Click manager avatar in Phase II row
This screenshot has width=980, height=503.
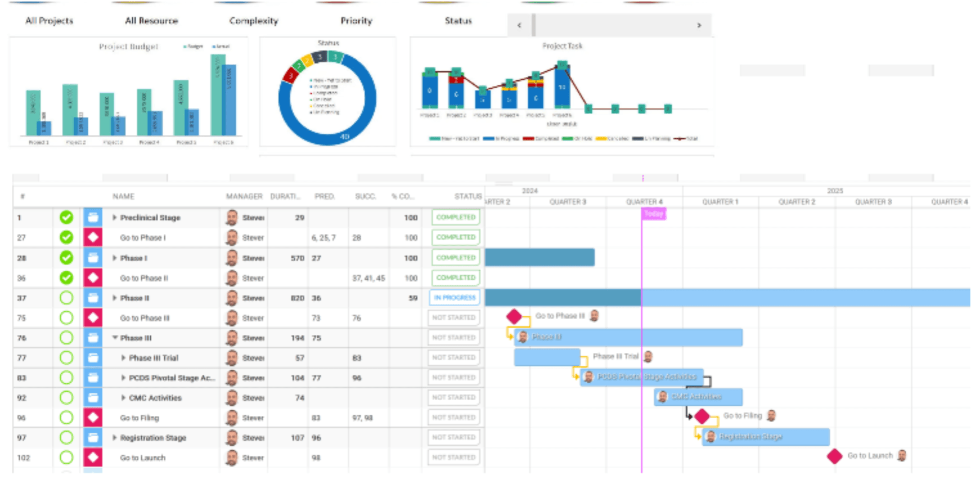point(232,298)
